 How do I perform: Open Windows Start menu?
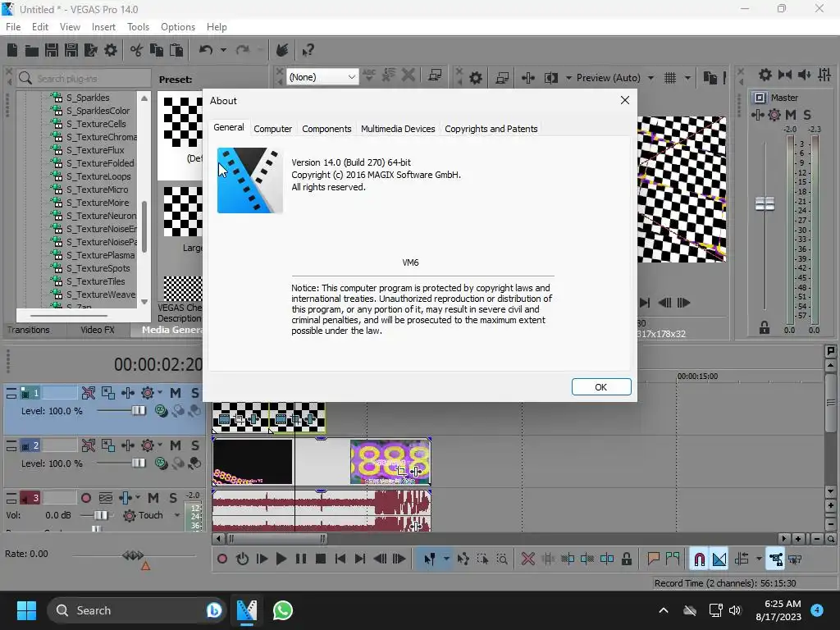coord(26,610)
